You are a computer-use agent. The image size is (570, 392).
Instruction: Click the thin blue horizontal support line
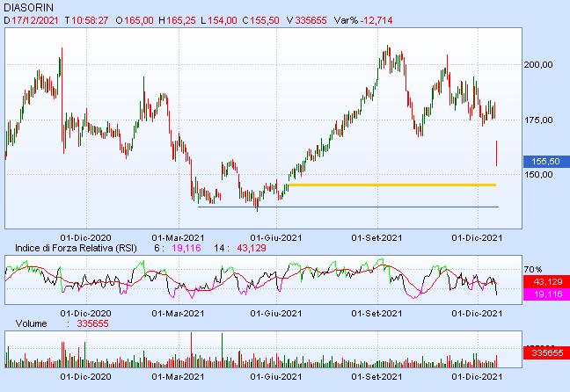[x=348, y=207]
